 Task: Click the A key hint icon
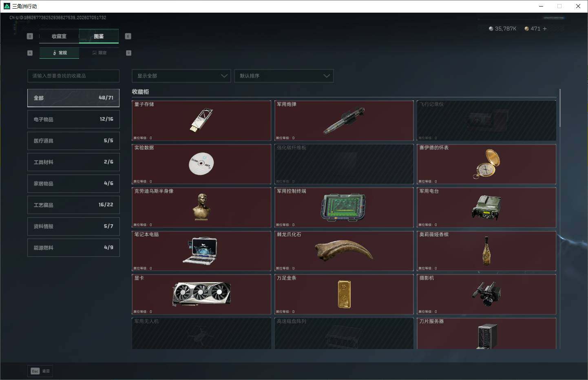pyautogui.click(x=30, y=53)
